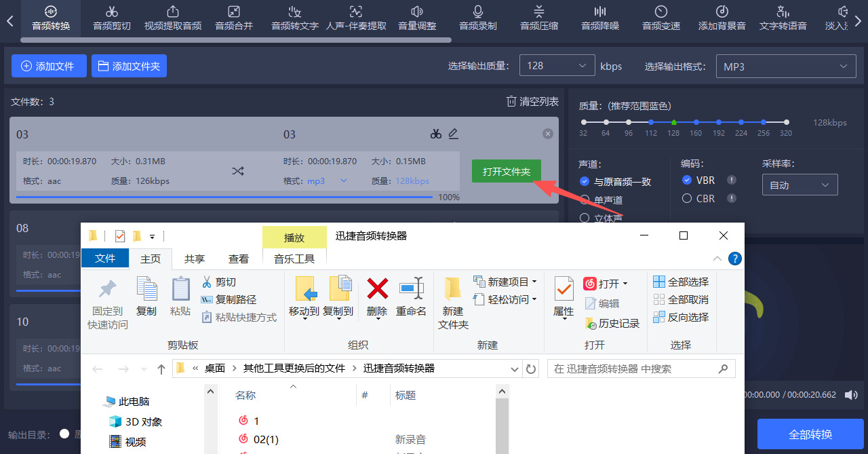This screenshot has height=454, width=868.
Task: Open the MP3 output format dropdown
Action: [785, 67]
